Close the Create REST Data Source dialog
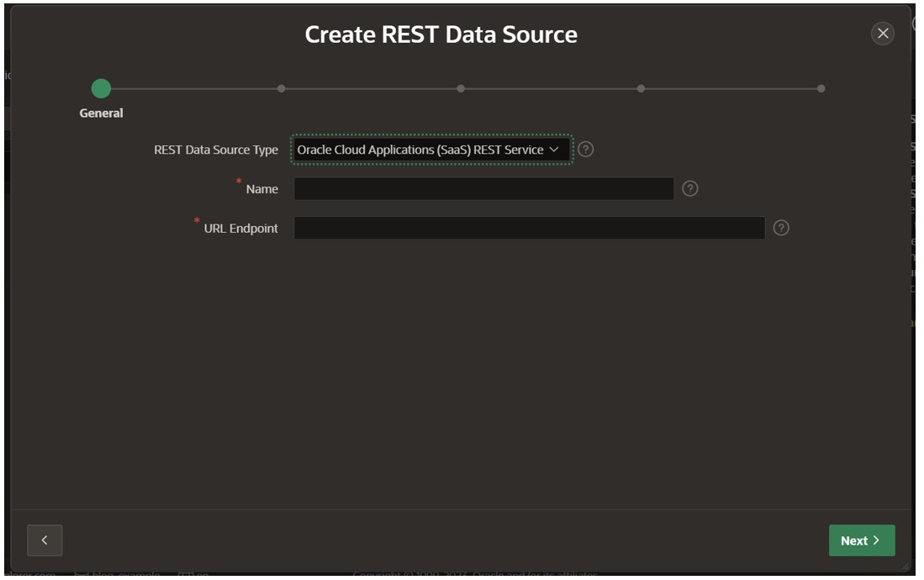The height and width of the screenshot is (580, 924). [882, 34]
